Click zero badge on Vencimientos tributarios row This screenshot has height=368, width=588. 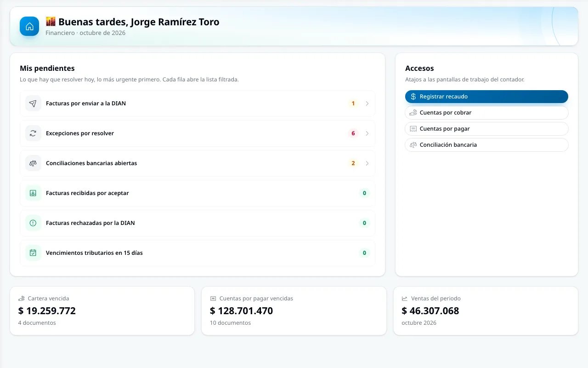point(365,253)
